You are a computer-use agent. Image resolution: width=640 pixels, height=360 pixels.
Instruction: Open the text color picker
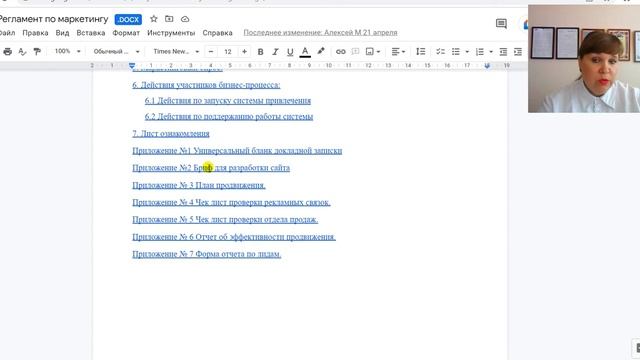point(305,51)
